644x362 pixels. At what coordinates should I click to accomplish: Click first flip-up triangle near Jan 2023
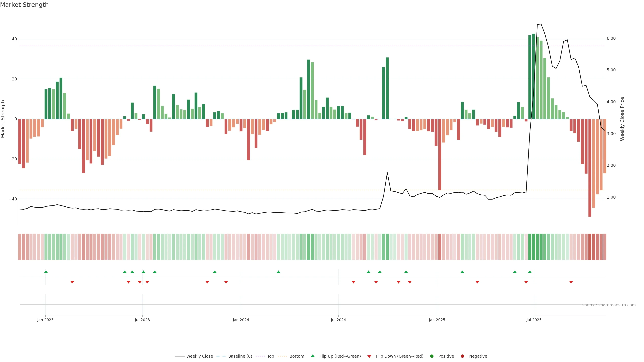point(46,272)
